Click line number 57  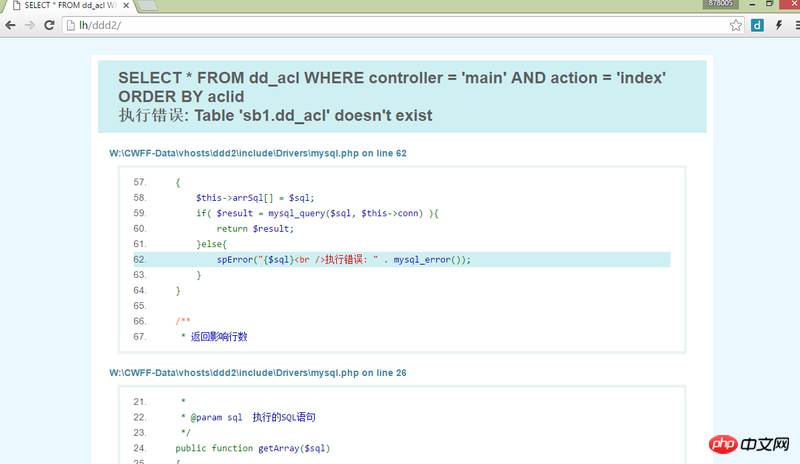[140, 182]
